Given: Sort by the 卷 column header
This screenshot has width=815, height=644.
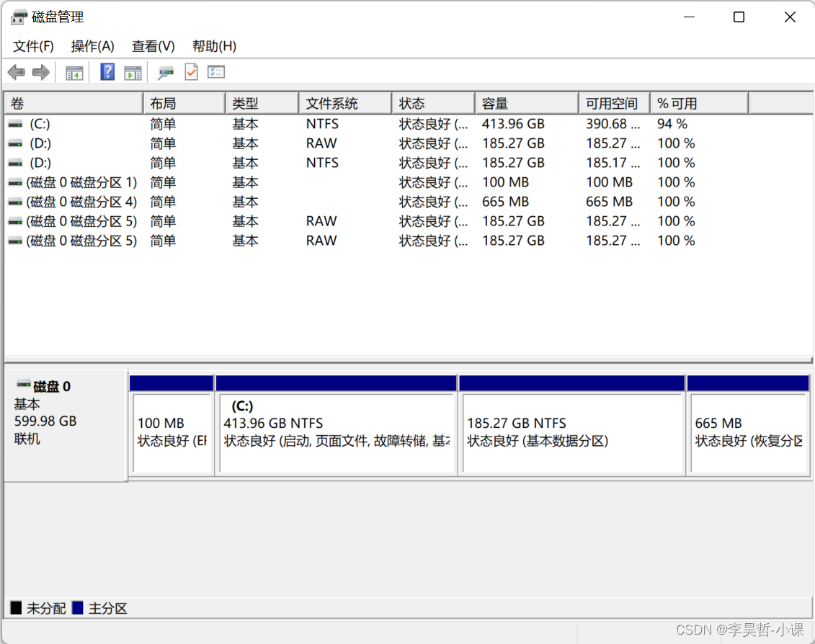Looking at the screenshot, I should click(x=74, y=104).
